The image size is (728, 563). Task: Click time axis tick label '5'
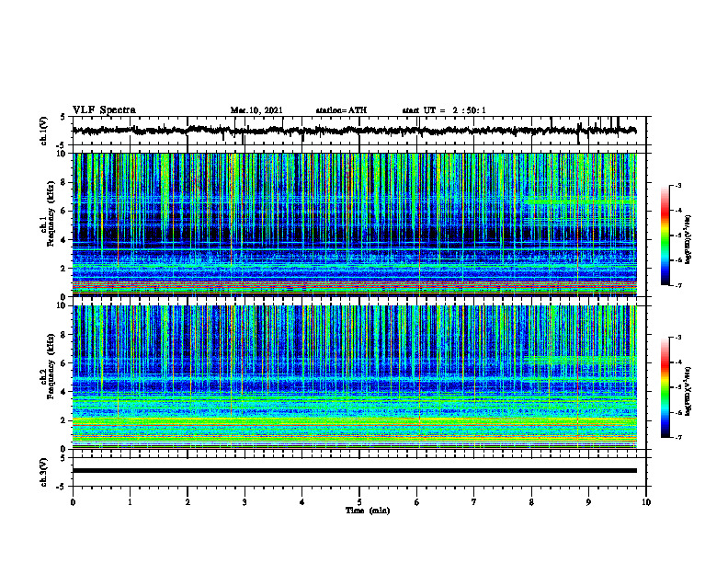pos(359,502)
